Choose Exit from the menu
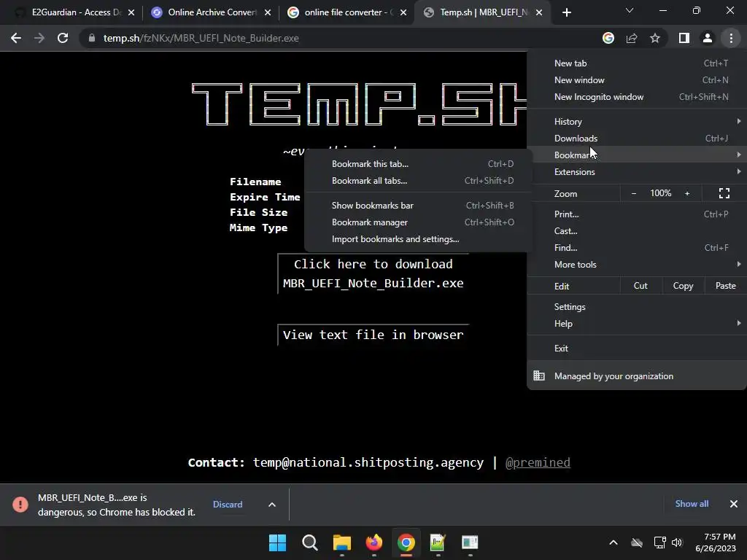Image resolution: width=747 pixels, height=560 pixels. (636, 348)
